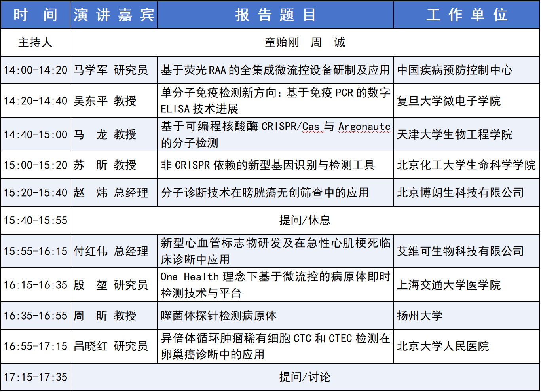
Task: Select 北京化工大学生命科学学院 cell
Action: (467, 165)
